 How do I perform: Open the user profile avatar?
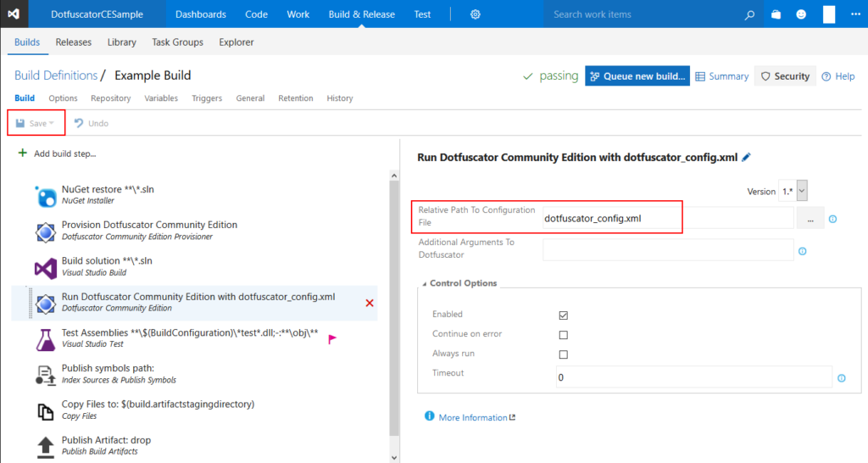[829, 14]
